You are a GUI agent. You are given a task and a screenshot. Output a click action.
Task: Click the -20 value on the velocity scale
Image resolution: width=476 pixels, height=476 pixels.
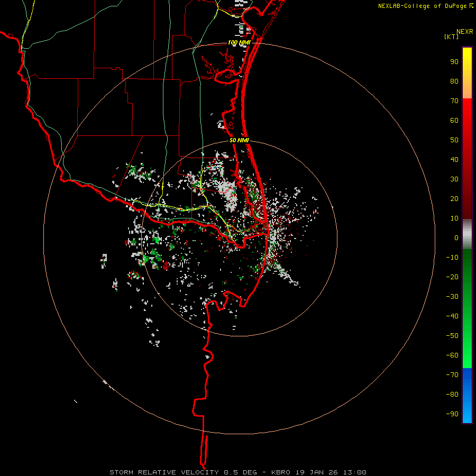click(452, 277)
